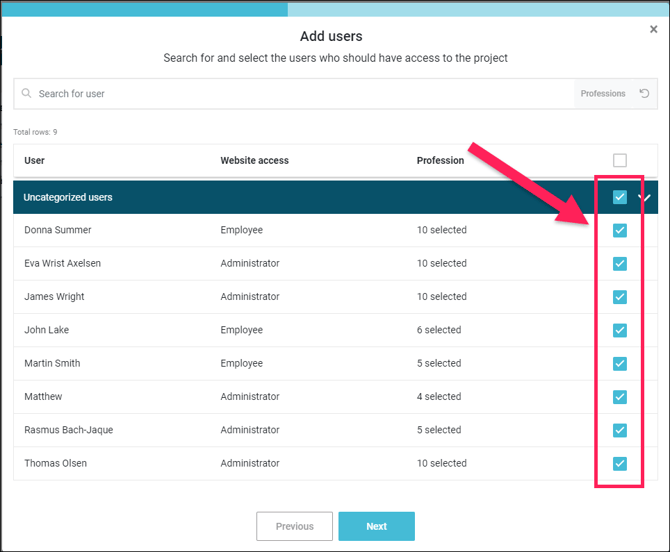Screen dimensions: 670x552
Task: Collapse the Uncategorized users group chevron
Action: [645, 198]
